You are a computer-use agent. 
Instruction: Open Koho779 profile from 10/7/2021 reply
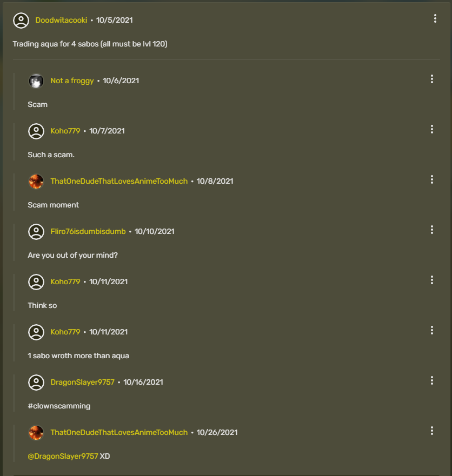tap(65, 131)
